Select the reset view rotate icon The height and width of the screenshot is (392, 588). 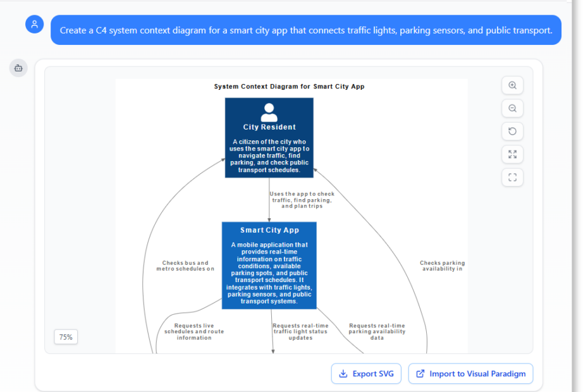click(512, 131)
